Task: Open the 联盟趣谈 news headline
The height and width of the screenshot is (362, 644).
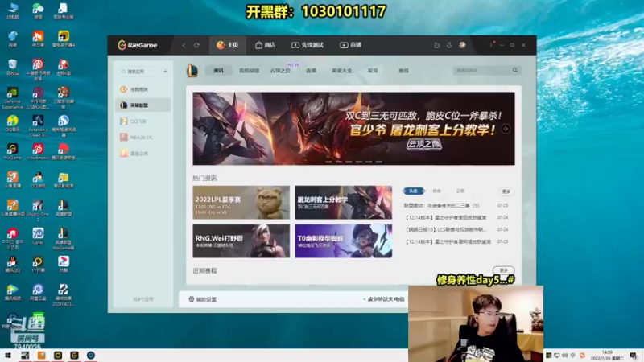Action: coord(441,205)
